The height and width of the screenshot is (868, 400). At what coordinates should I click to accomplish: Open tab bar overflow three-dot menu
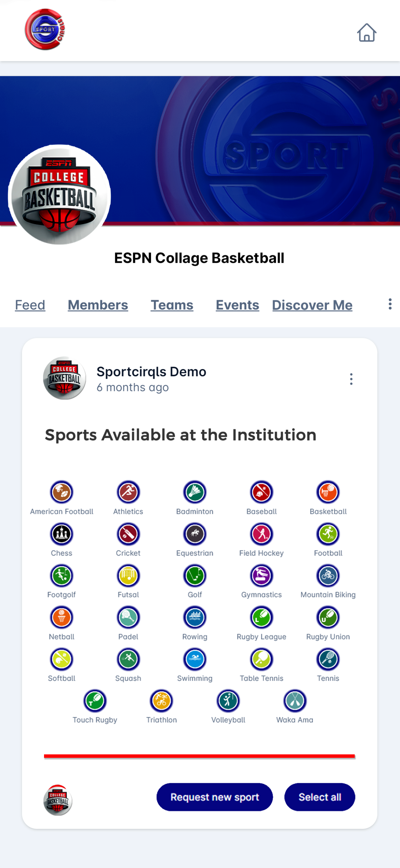coord(390,304)
